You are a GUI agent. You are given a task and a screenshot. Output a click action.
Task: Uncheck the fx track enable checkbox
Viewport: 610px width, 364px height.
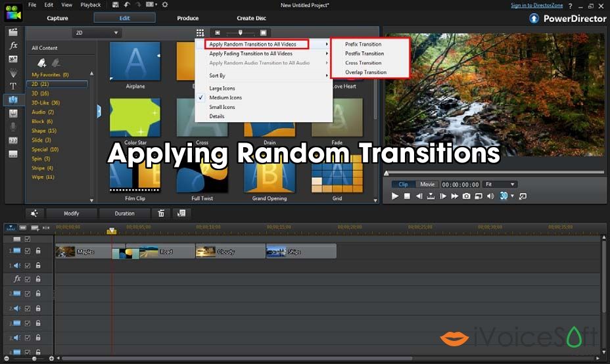click(28, 279)
